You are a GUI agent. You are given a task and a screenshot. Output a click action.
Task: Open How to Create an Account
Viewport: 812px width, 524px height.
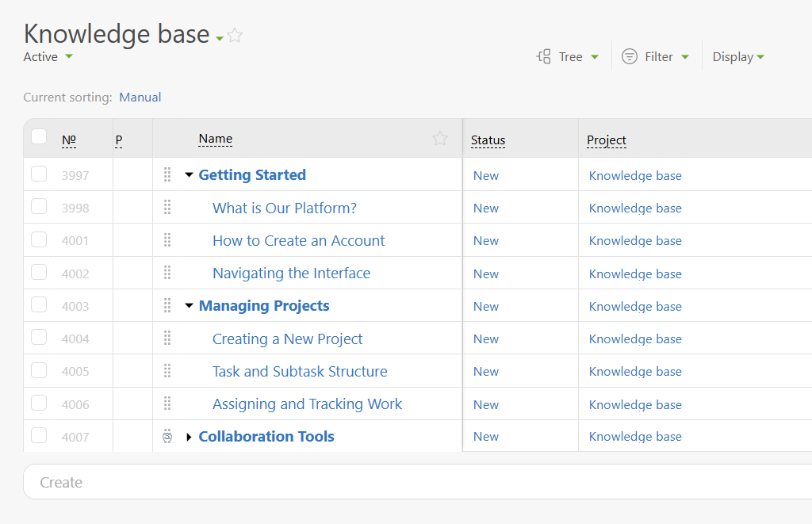(298, 241)
